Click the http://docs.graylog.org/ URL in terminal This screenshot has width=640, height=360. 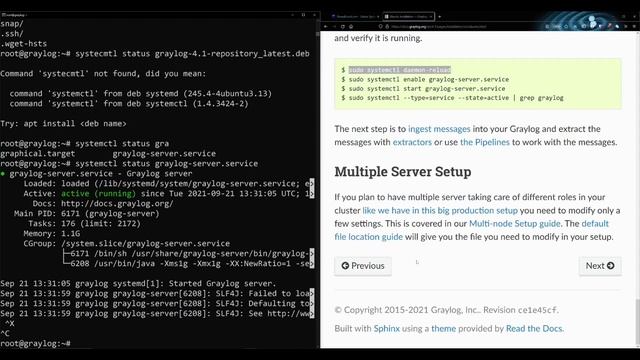click(117, 204)
